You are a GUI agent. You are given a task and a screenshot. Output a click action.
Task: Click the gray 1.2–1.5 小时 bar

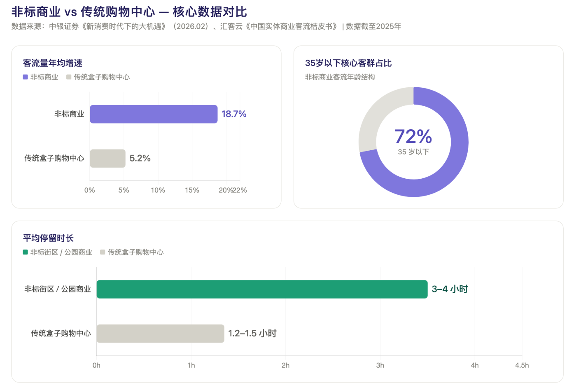(160, 334)
